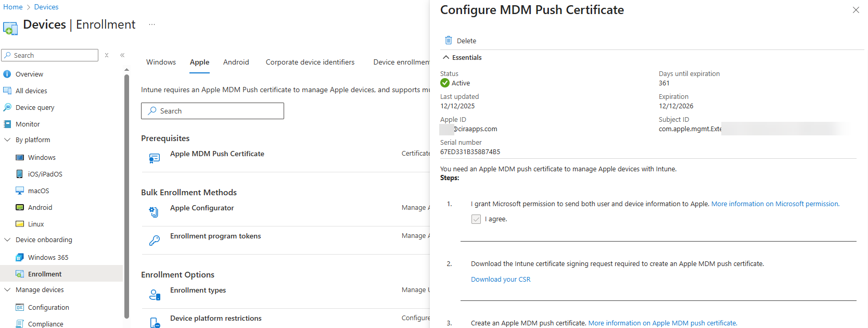868x328 pixels.
Task: Collapse the Essentials section
Action: (x=446, y=57)
